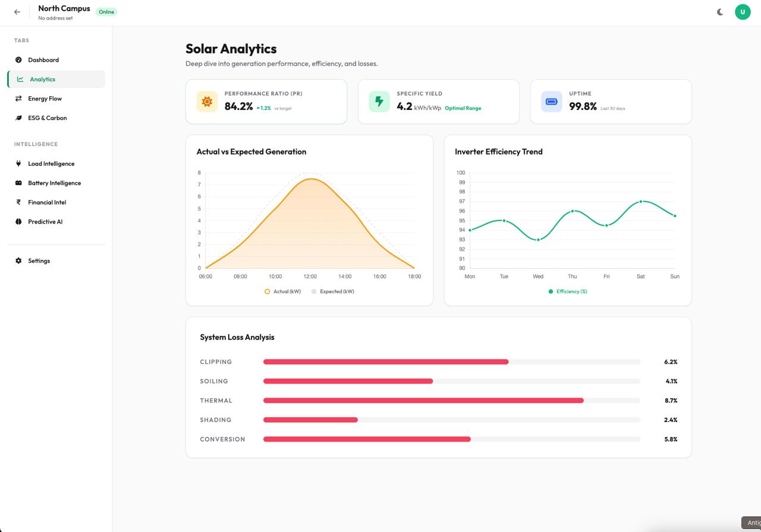
Task: Open Battery Intelligence from sidebar
Action: pyautogui.click(x=54, y=183)
